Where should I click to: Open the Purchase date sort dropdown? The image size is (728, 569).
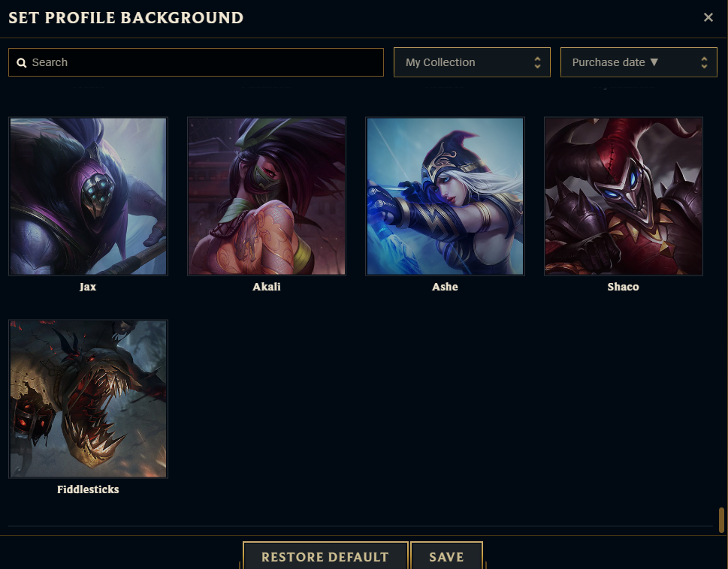(x=639, y=62)
